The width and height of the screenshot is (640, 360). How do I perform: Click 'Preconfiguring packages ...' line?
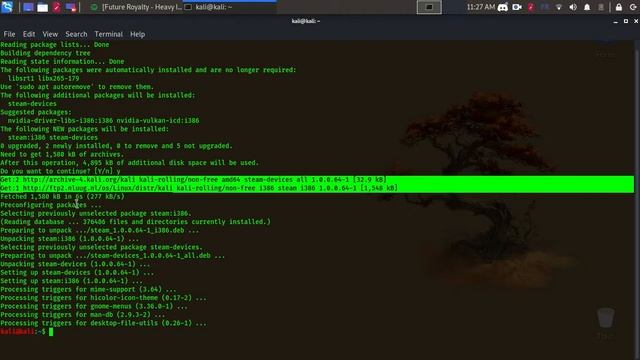[x=51, y=205]
